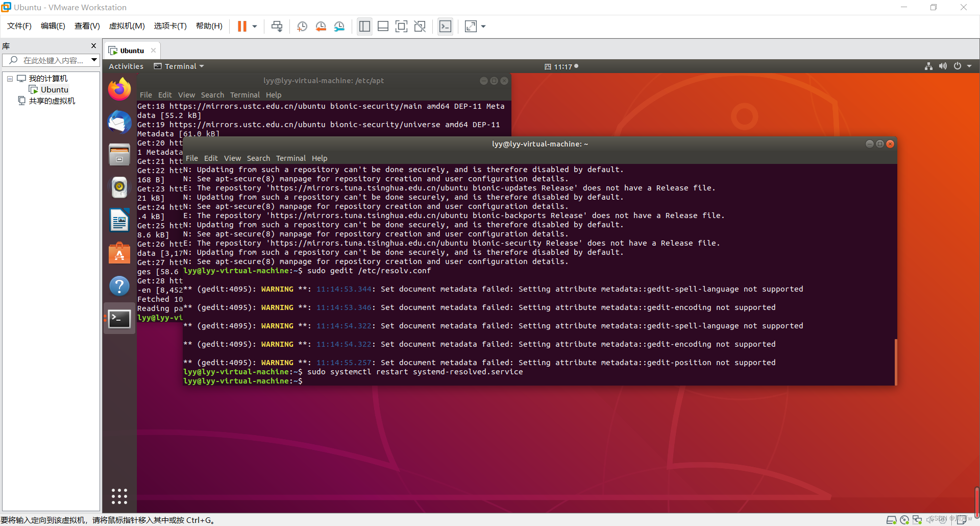Toggle full screen view mode
The width and height of the screenshot is (980, 526).
point(401,26)
